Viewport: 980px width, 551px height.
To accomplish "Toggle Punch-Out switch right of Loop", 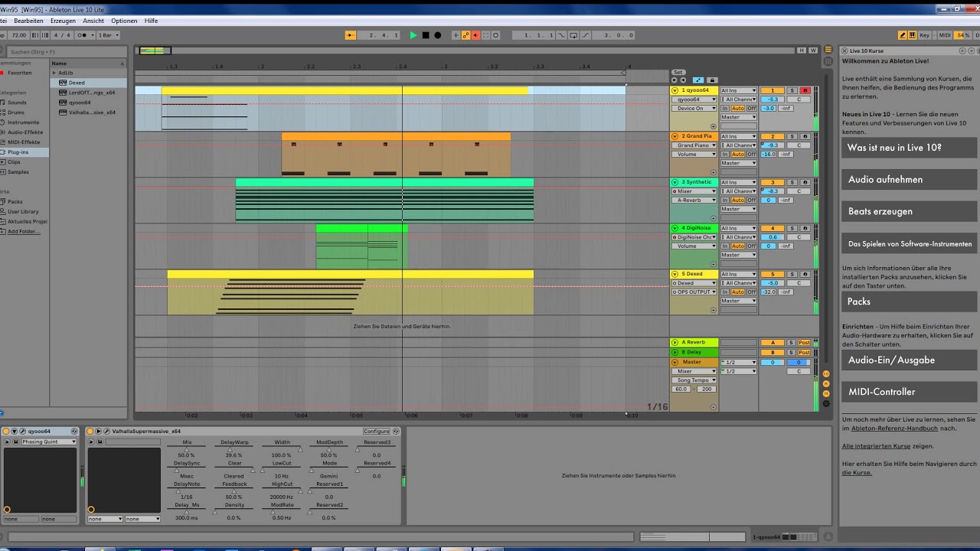I will (x=586, y=35).
